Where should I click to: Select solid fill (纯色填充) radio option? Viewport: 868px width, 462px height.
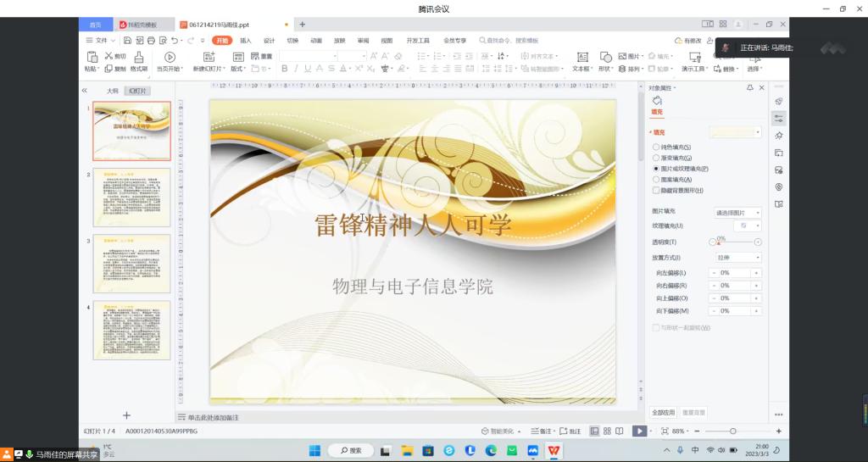656,148
